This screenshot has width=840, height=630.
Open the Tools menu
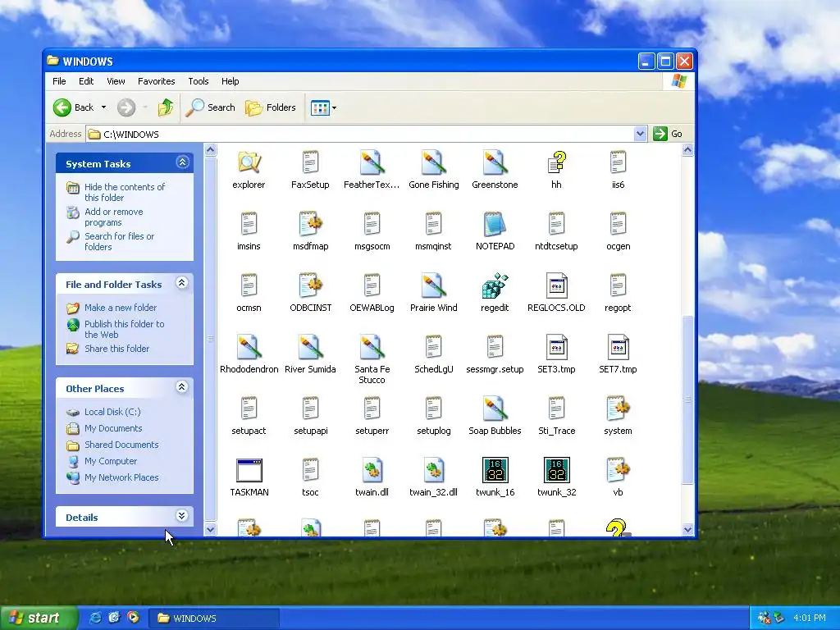[x=199, y=81]
